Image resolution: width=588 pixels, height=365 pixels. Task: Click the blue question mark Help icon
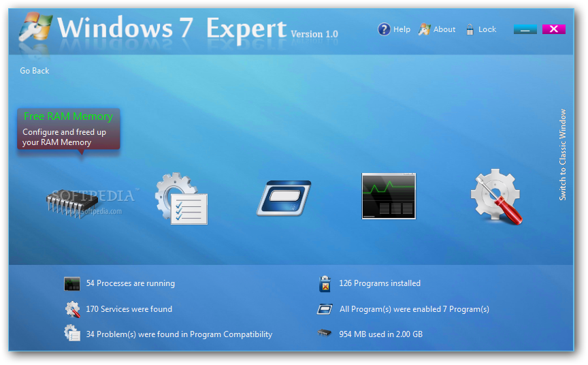384,29
